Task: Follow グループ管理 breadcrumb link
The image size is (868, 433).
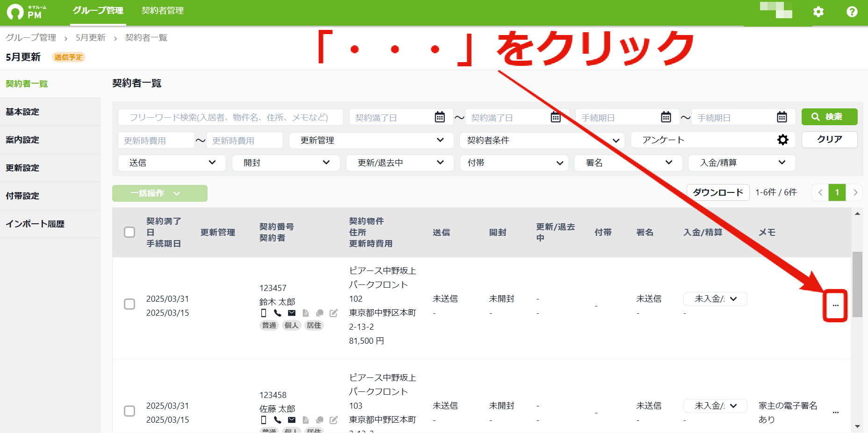Action: [x=31, y=38]
